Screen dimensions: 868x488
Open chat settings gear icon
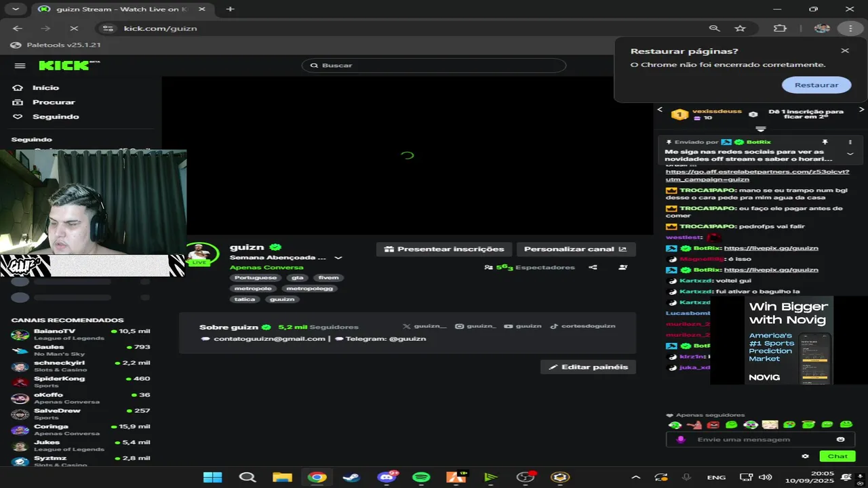pyautogui.click(x=805, y=456)
